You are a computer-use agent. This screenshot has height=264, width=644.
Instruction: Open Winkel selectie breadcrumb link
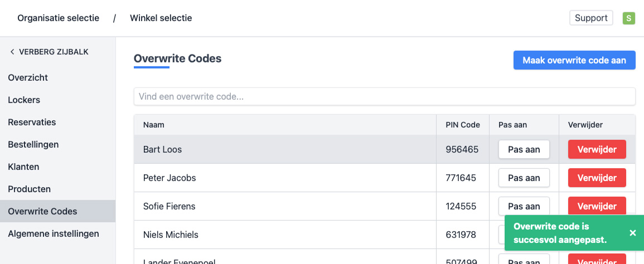tap(161, 18)
